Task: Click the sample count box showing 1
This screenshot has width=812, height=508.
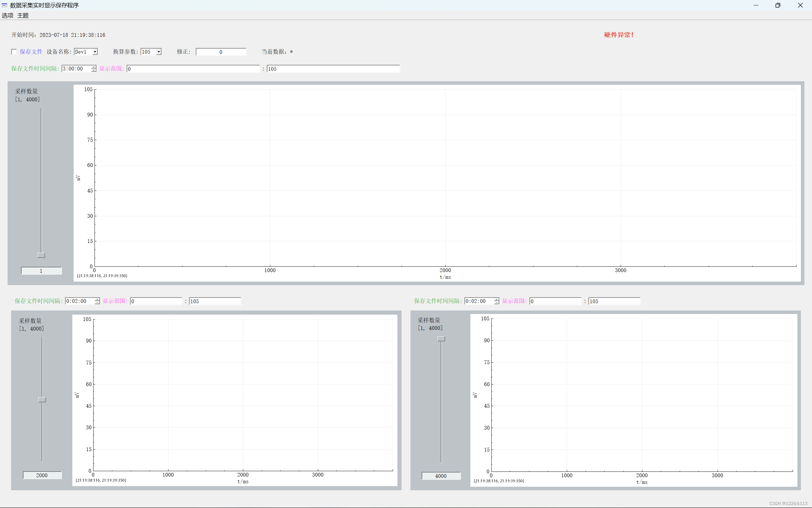Action: pyautogui.click(x=41, y=271)
